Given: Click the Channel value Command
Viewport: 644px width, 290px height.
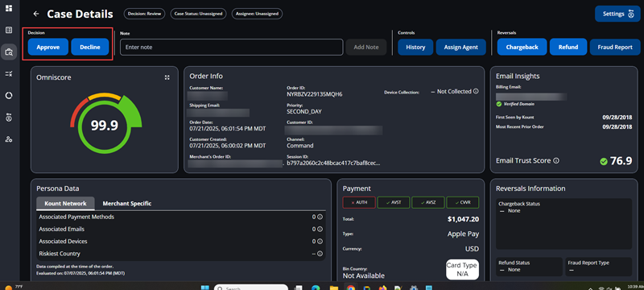Looking at the screenshot, I should coord(299,146).
